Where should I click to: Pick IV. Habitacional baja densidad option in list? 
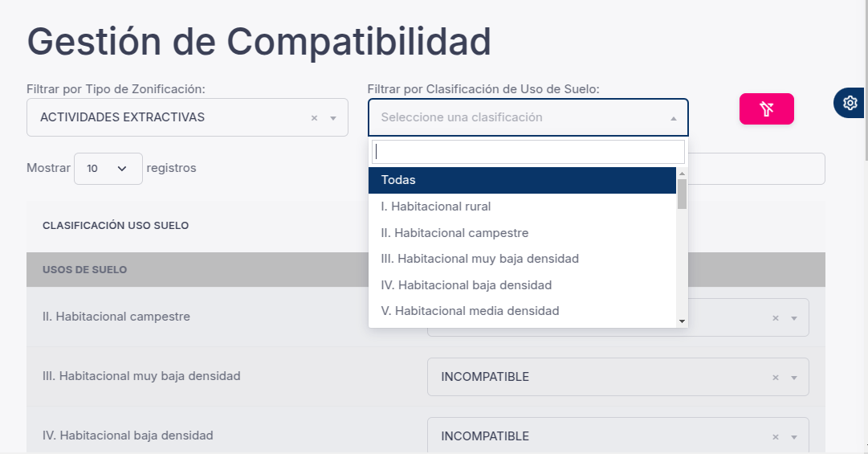pyautogui.click(x=522, y=285)
